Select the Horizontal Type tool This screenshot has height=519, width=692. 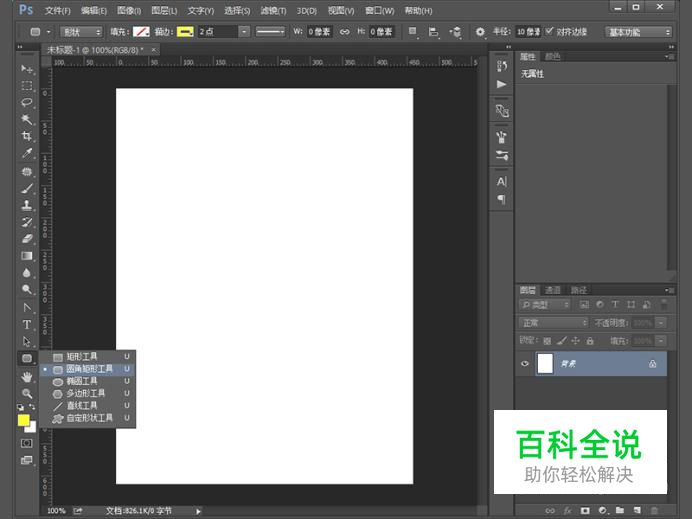[27, 325]
